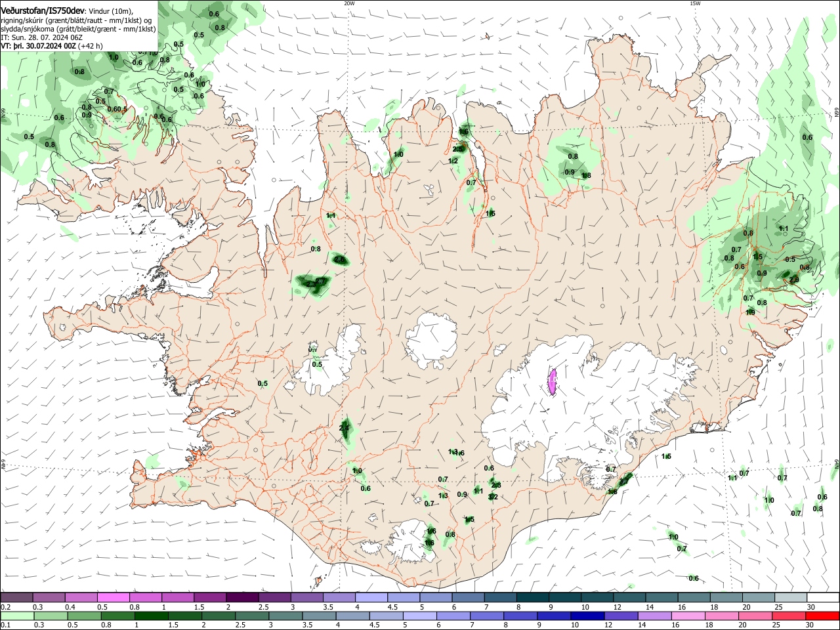Pick the dark teal snow legend swatch
Screen dimensions: 840x630
click(532, 597)
